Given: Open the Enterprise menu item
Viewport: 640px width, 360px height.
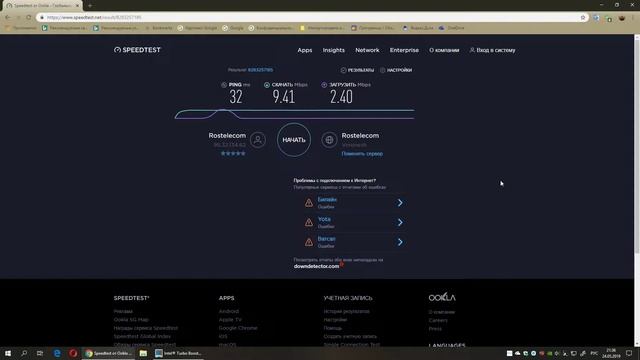Looking at the screenshot, I should 404,50.
